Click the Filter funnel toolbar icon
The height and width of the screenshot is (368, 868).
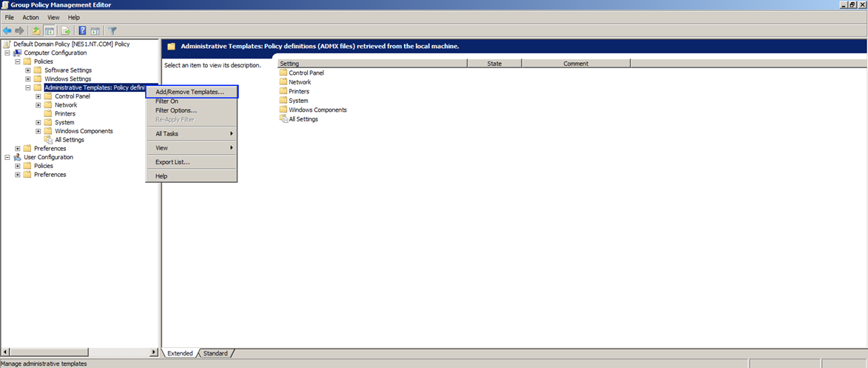click(112, 31)
